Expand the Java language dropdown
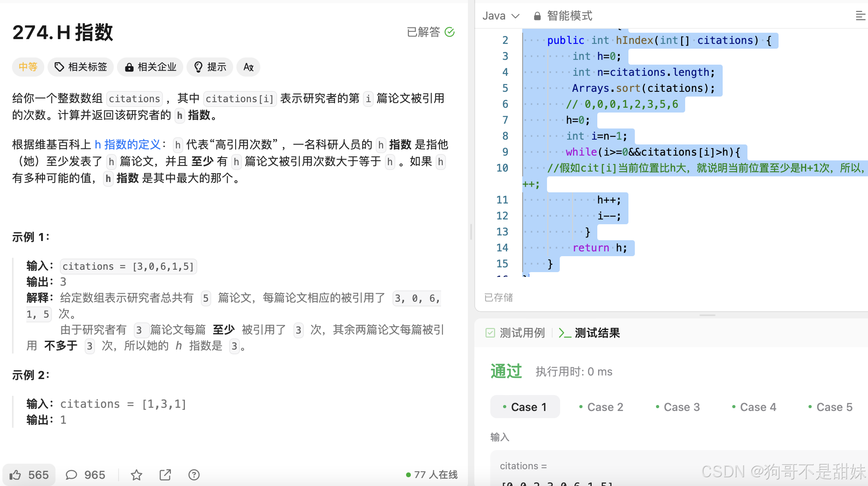This screenshot has height=486, width=868. 501,16
